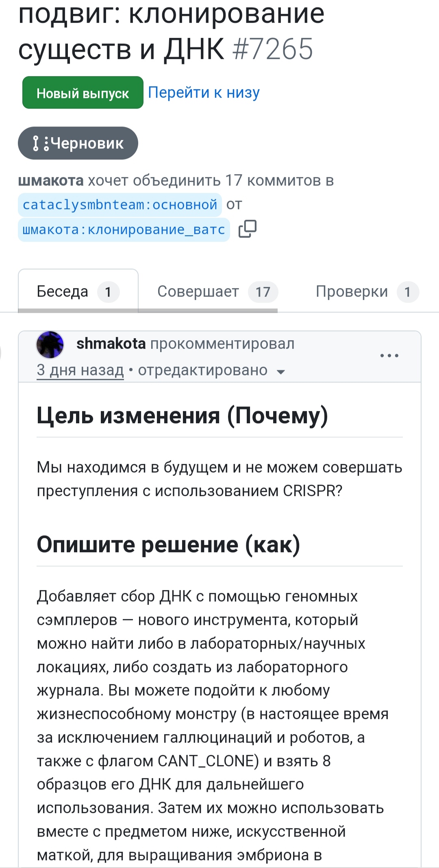The height and width of the screenshot is (868, 439).
Task: Open the шмакота:клонирование_ватс head branch link
Action: [124, 230]
